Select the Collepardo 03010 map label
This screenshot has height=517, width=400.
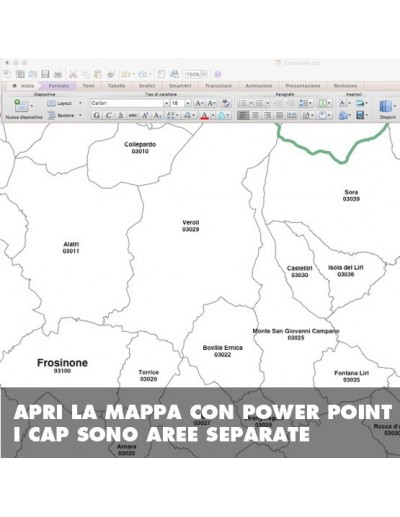tap(140, 148)
